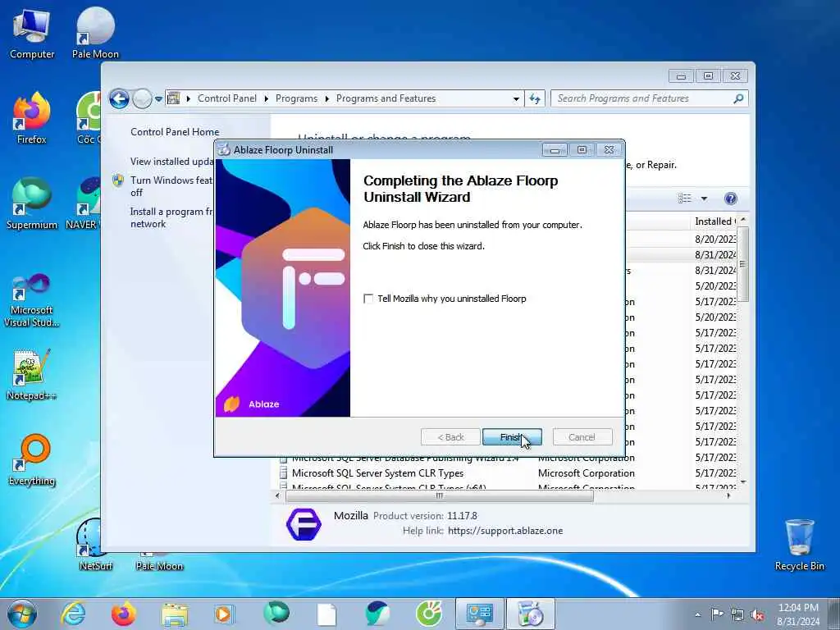Click Programs in the address breadcrumb
The width and height of the screenshot is (840, 630).
point(296,98)
